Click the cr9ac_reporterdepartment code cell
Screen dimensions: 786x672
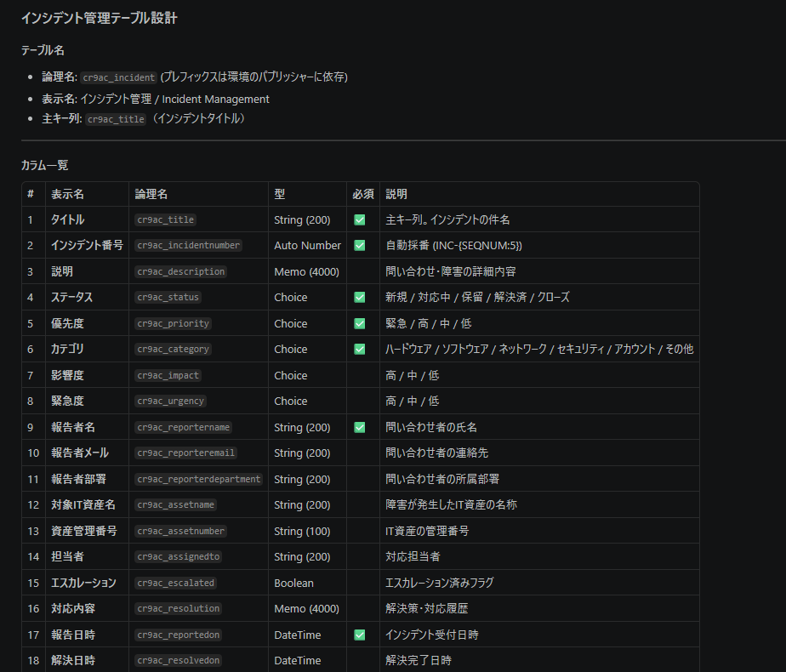pos(198,479)
